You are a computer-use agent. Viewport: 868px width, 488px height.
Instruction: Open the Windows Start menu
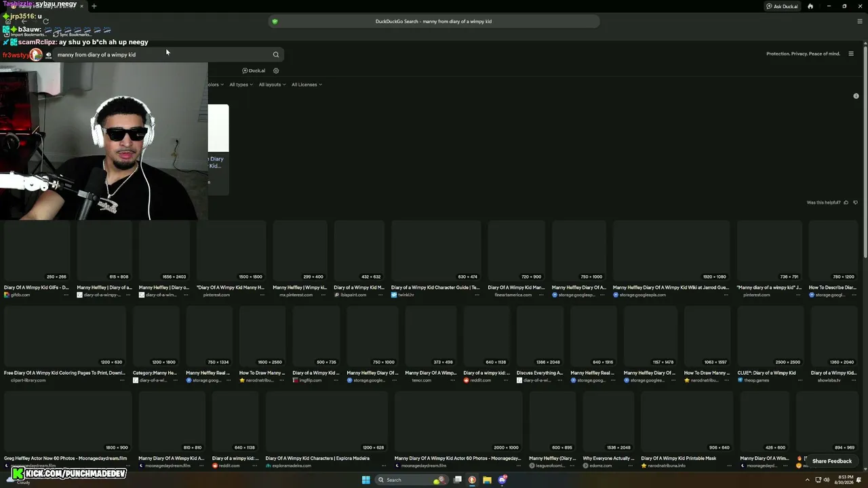click(366, 480)
